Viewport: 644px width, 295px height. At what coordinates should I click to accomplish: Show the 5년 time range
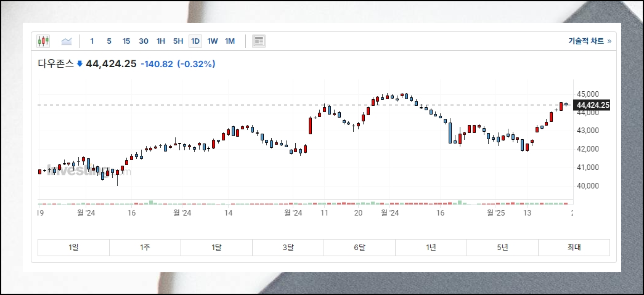click(x=502, y=248)
